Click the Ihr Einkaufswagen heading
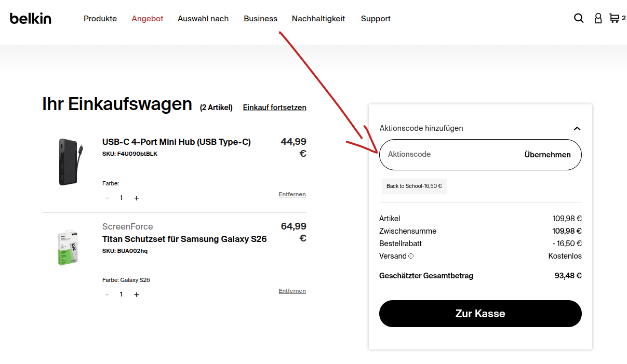Viewport: 627px width, 364px height. (x=117, y=104)
